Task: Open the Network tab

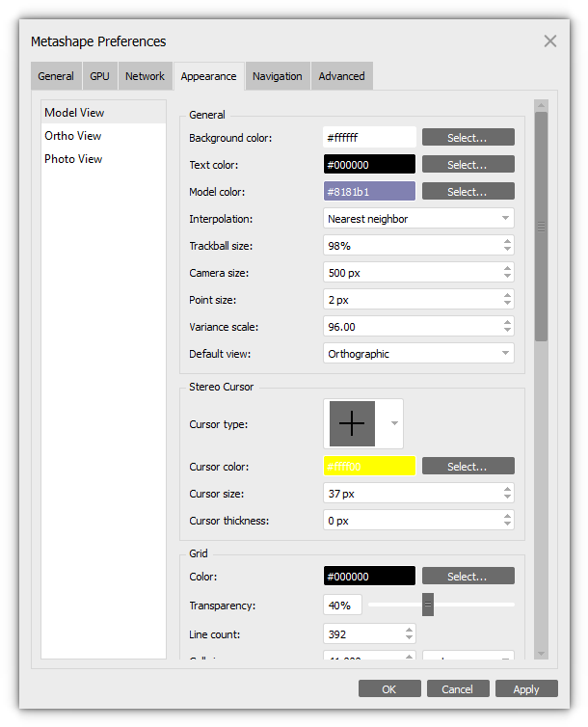Action: coord(145,76)
